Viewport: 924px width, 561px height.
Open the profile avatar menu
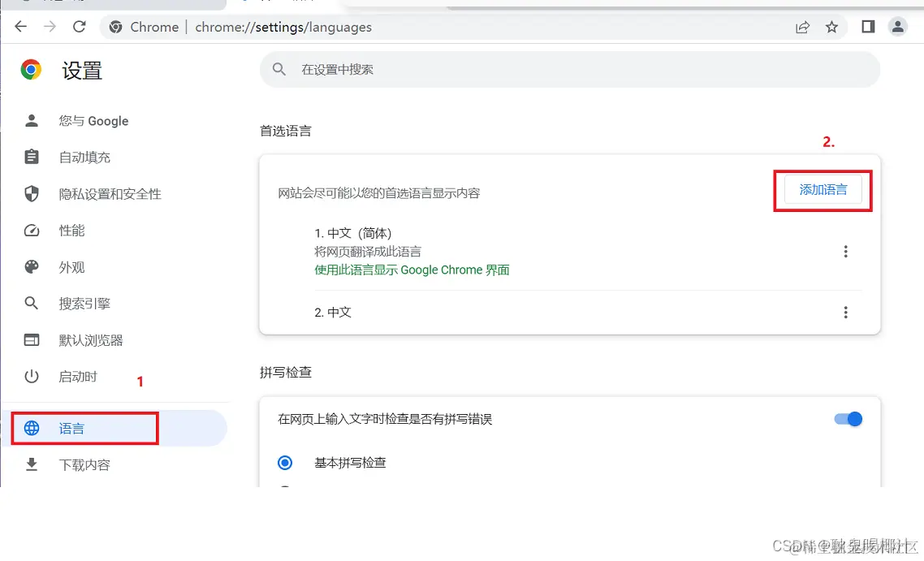(897, 27)
